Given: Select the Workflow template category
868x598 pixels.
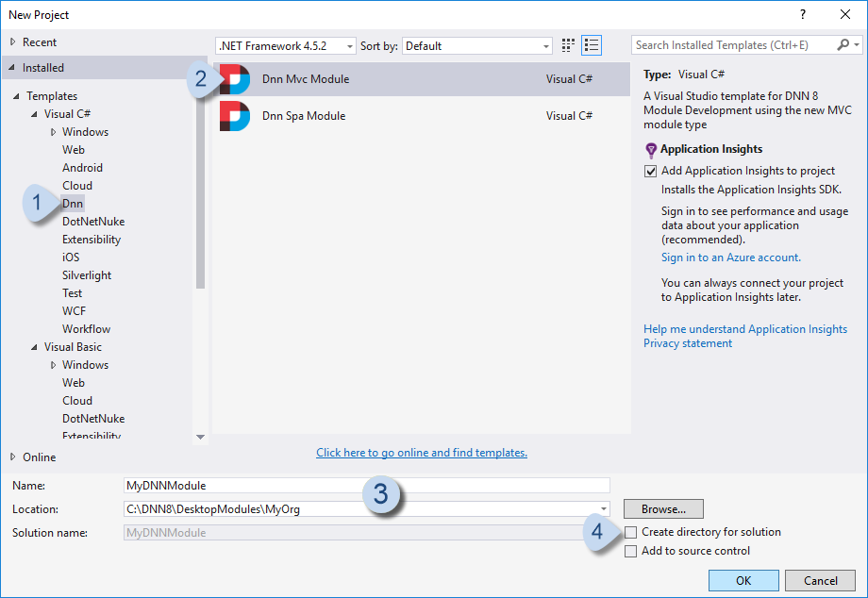Looking at the screenshot, I should click(x=86, y=328).
